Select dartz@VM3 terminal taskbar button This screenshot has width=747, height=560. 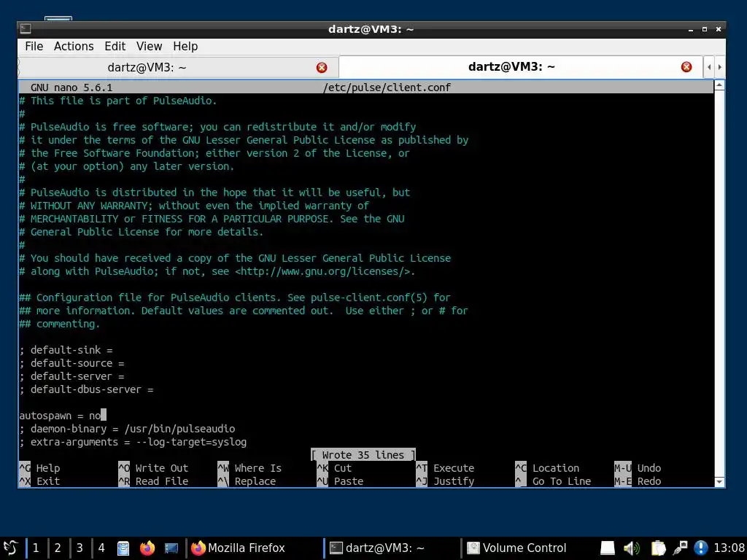[x=391, y=548]
